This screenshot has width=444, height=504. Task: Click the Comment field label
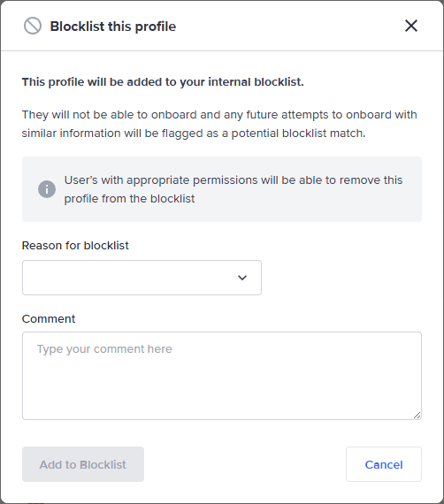coord(49,319)
